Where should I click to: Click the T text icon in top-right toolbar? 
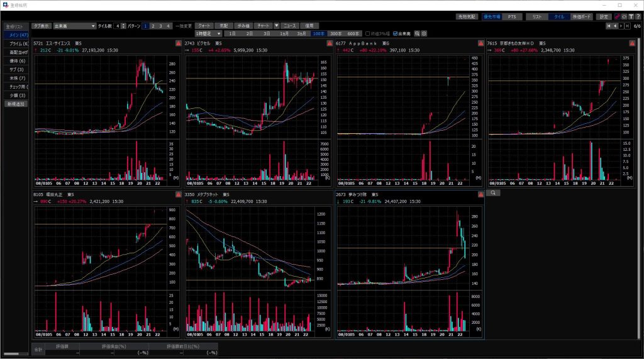pos(631,16)
